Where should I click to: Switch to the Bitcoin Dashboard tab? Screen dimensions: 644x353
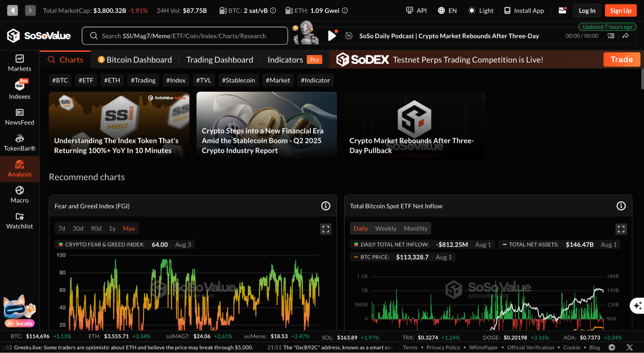[135, 60]
